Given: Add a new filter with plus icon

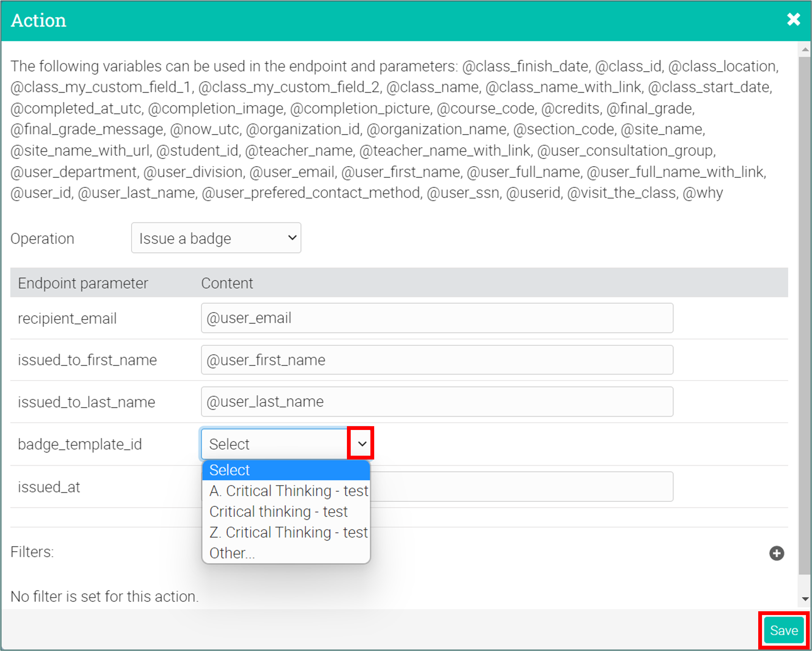Looking at the screenshot, I should click(776, 553).
